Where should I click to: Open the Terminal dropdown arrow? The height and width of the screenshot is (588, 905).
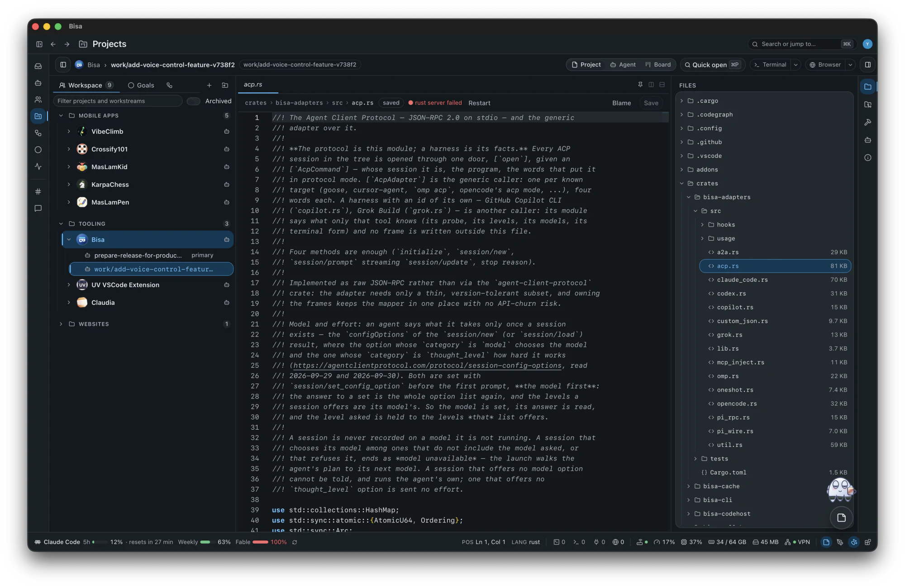pyautogui.click(x=795, y=65)
